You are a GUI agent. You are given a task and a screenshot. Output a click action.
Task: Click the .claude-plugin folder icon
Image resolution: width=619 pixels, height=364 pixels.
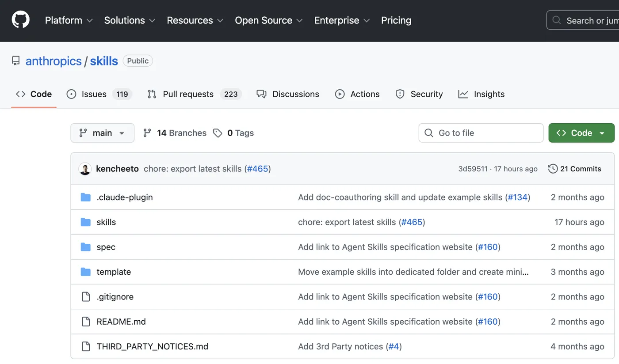pyautogui.click(x=86, y=197)
